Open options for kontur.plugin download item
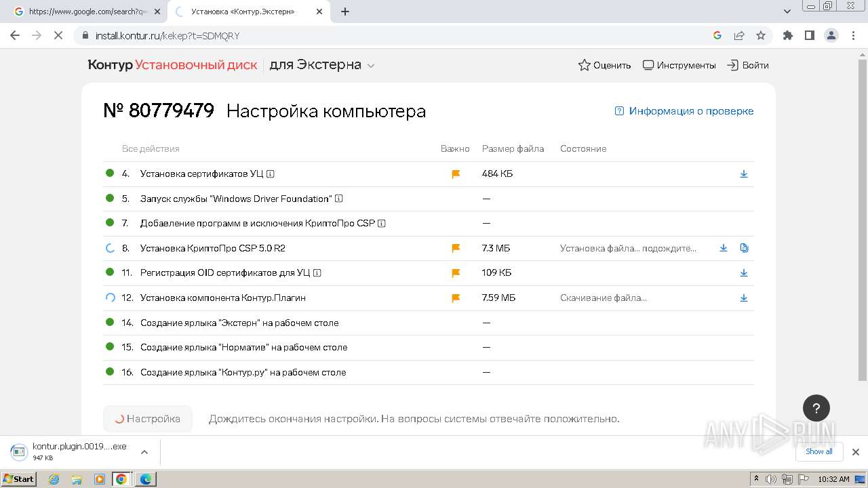868x488 pixels. tap(144, 452)
